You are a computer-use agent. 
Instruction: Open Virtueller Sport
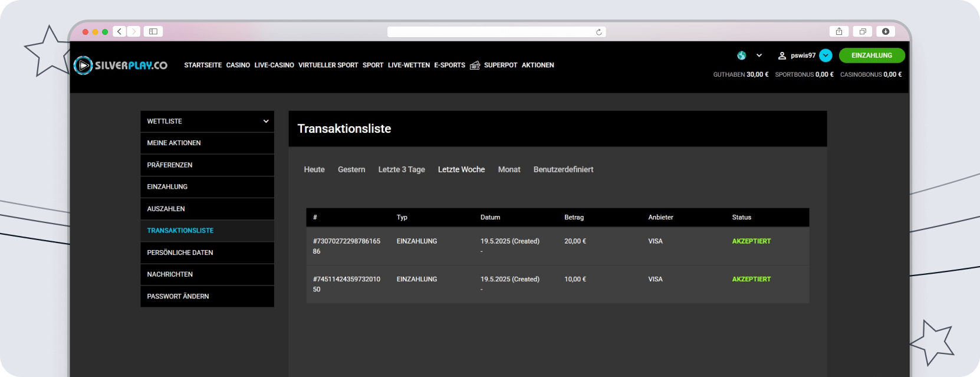[328, 65]
